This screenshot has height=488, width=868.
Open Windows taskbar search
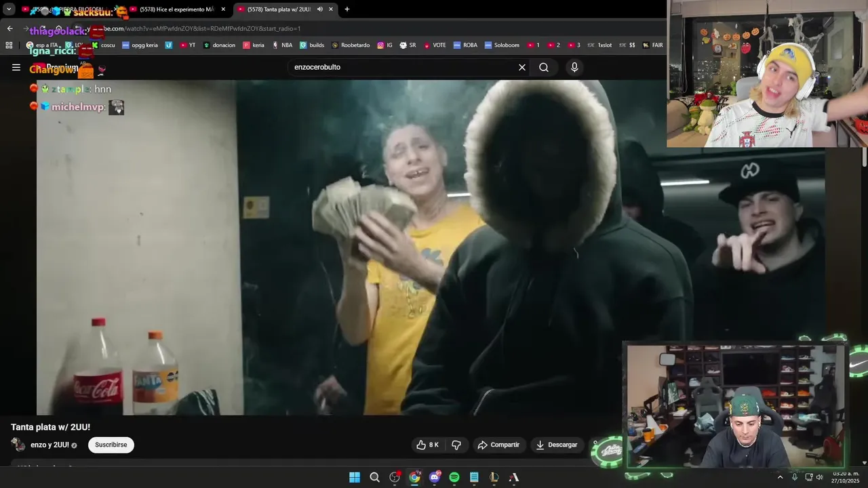coord(374,477)
